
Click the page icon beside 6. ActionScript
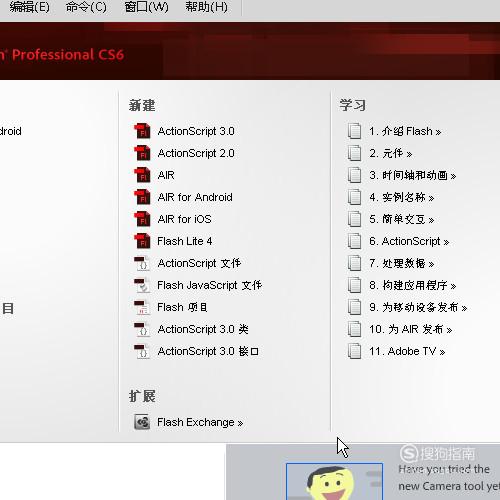[354, 241]
